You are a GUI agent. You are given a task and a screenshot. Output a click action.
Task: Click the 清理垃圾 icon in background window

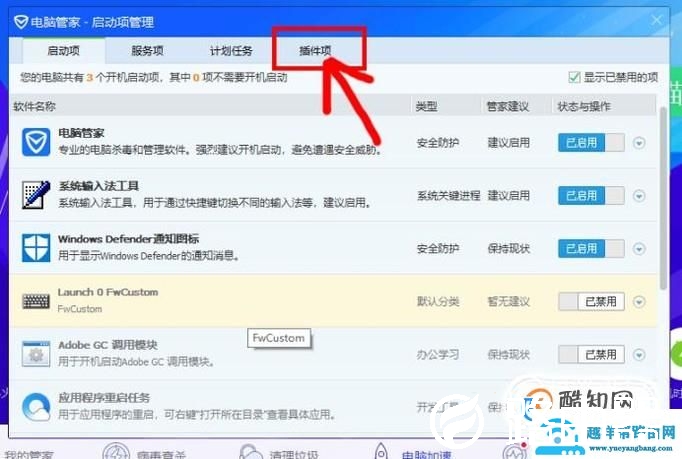(x=251, y=452)
